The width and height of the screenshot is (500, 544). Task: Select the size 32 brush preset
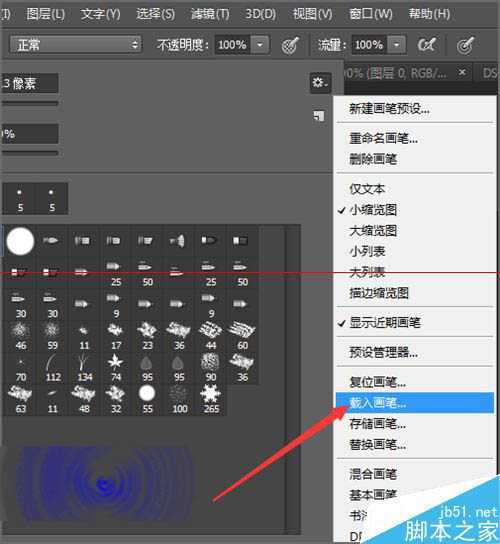tap(116, 400)
